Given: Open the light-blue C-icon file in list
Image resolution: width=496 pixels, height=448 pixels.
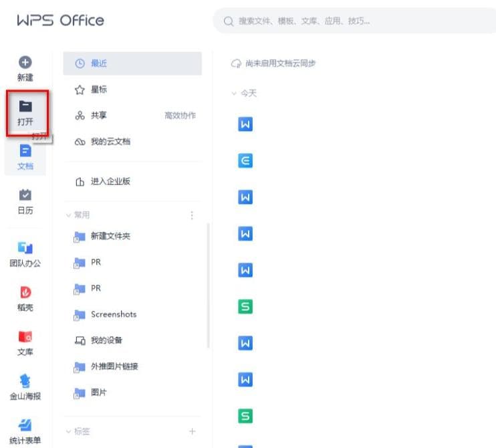Looking at the screenshot, I should click(x=245, y=160).
